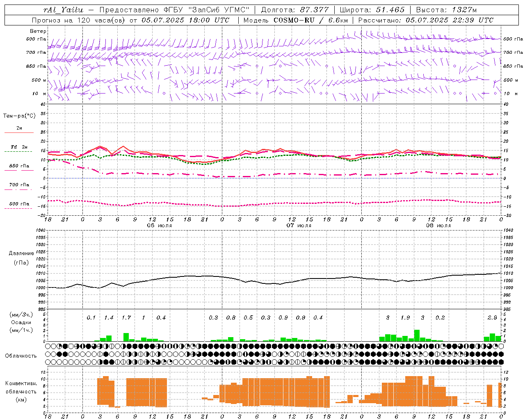Click the '2м' temperature legend entry

19,128
